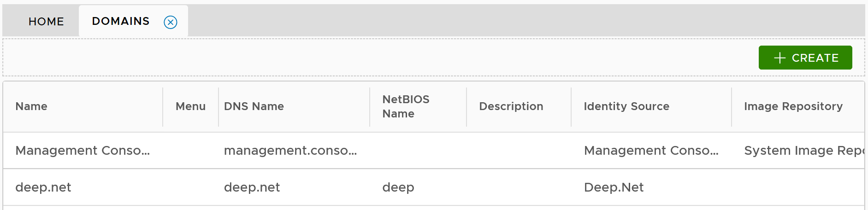Sort by DNS Name column header
Image resolution: width=868 pixels, height=210 pixels.
click(x=254, y=106)
